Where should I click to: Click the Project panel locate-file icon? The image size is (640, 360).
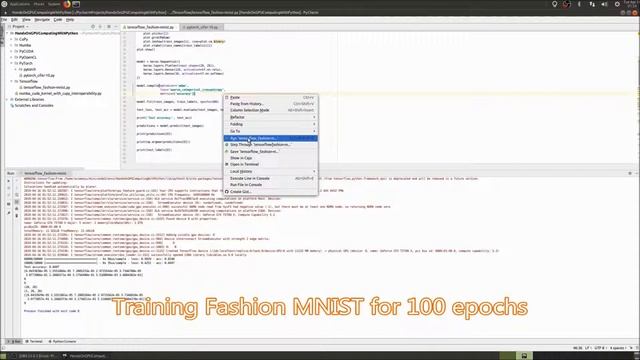[93, 27]
